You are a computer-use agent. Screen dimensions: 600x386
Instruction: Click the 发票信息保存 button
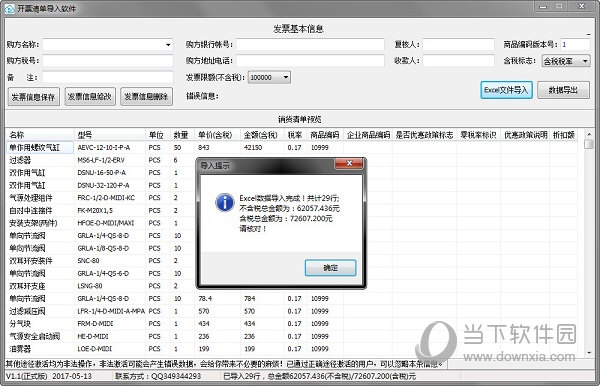(33, 97)
